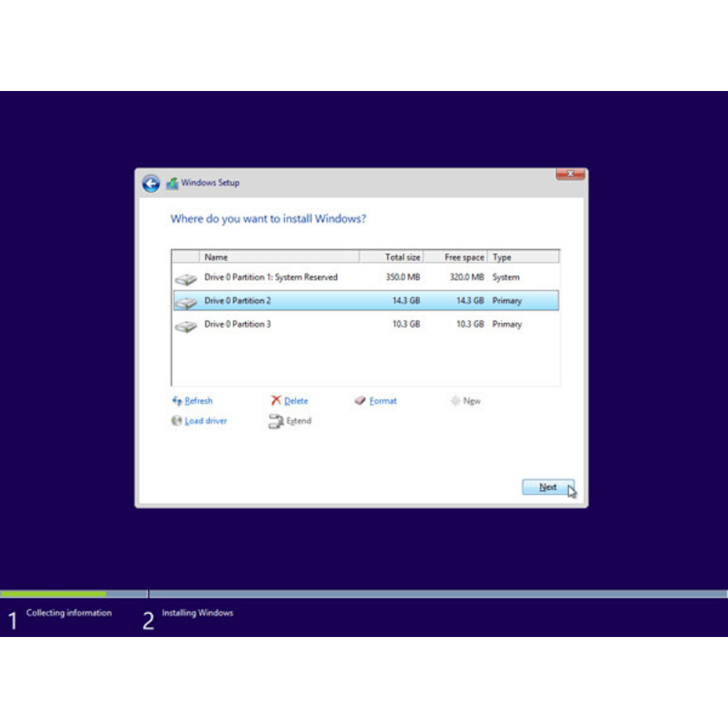Click the blue back arrow button

point(151,183)
